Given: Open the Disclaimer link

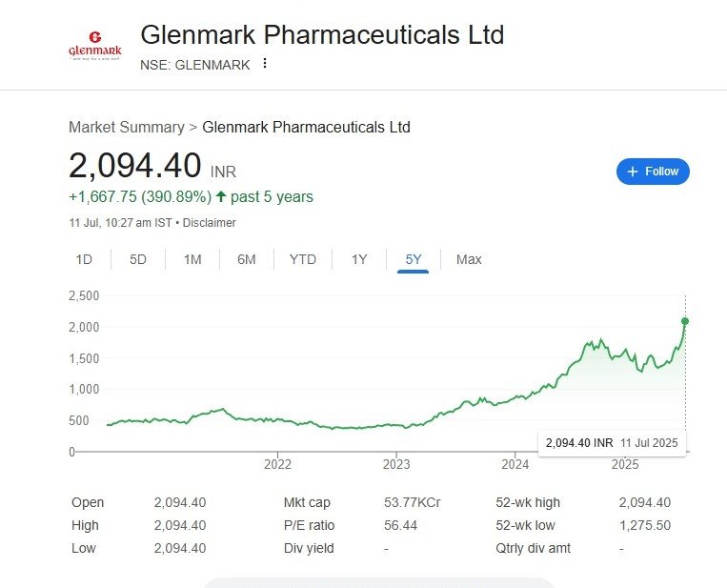Looking at the screenshot, I should pyautogui.click(x=209, y=223).
